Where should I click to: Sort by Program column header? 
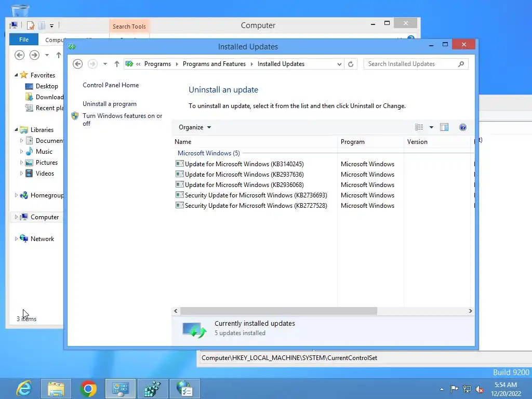point(370,142)
